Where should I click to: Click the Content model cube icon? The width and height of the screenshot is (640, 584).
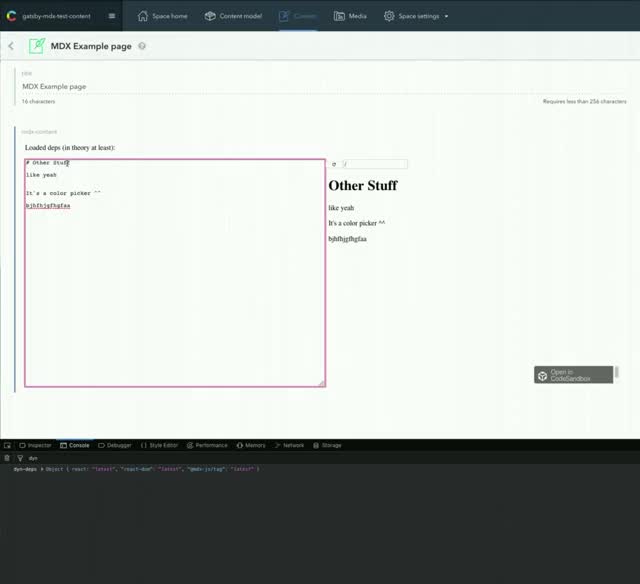pos(210,16)
